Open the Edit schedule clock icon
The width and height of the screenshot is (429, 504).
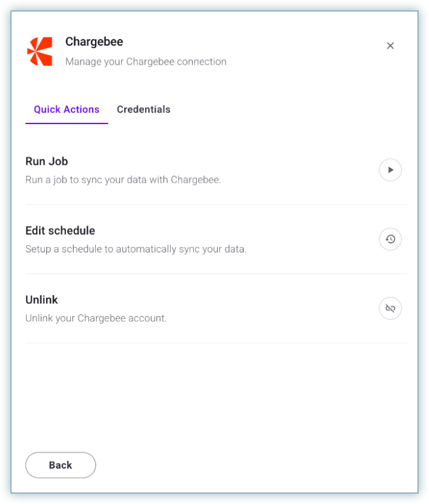click(391, 239)
